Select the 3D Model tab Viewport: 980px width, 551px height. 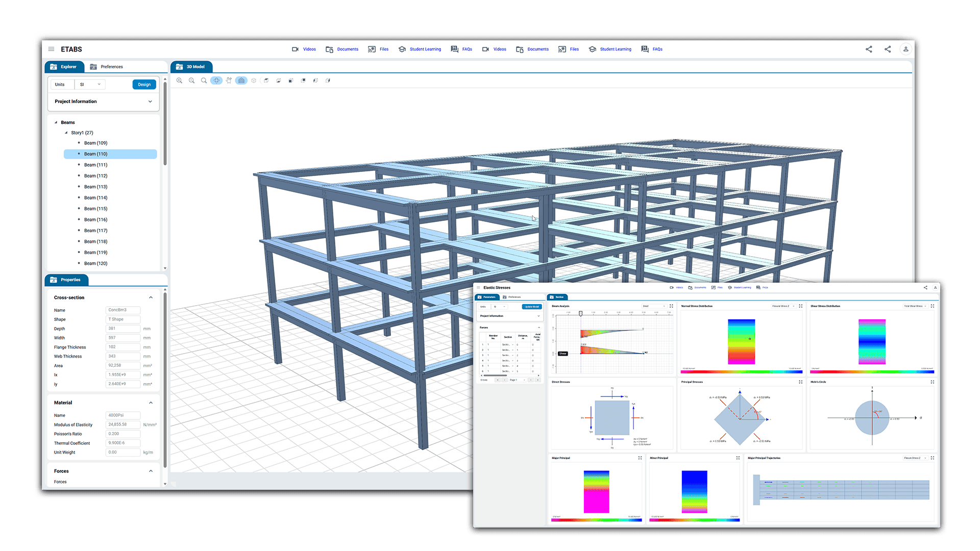[x=191, y=67]
